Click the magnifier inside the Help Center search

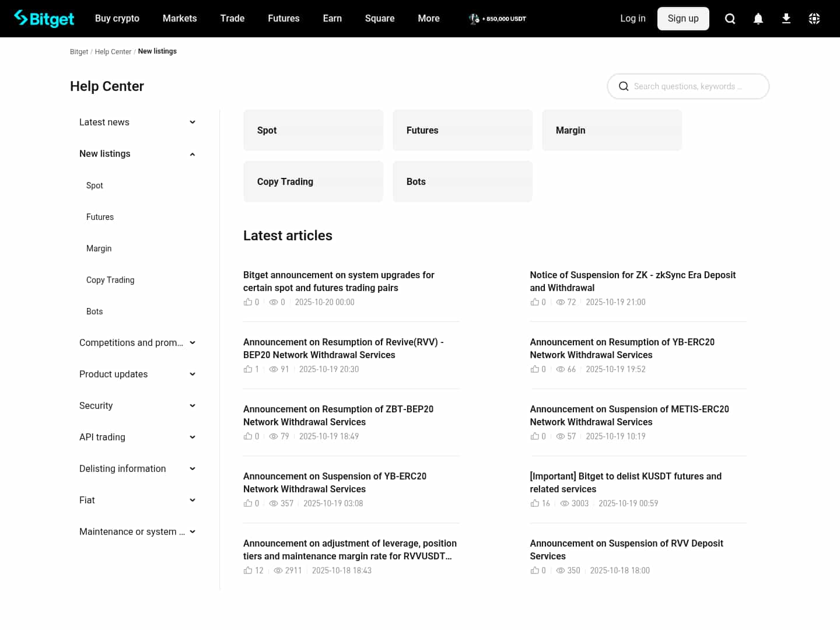click(x=624, y=86)
